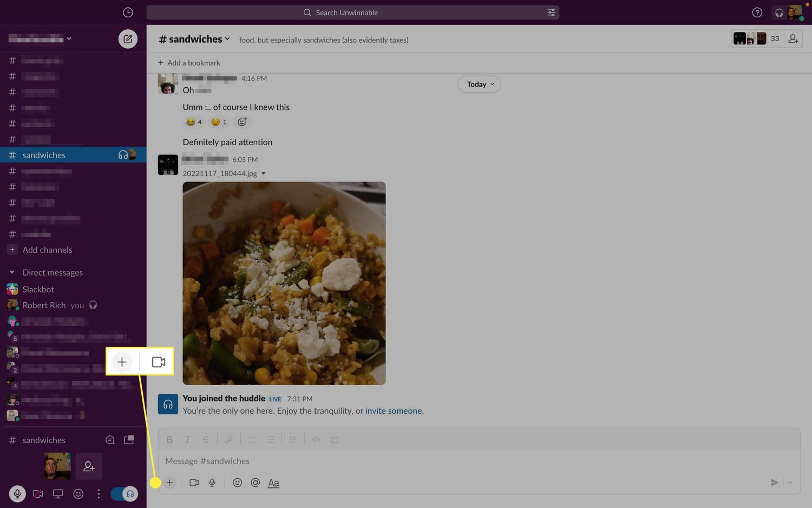Screen dimensions: 812x508
Task: Open the add people to channel icon
Action: [793, 39]
